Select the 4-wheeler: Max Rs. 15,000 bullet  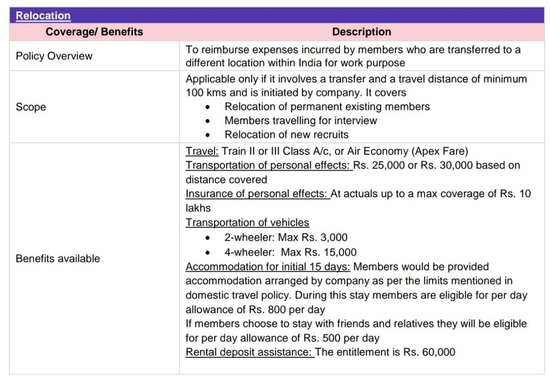point(290,252)
